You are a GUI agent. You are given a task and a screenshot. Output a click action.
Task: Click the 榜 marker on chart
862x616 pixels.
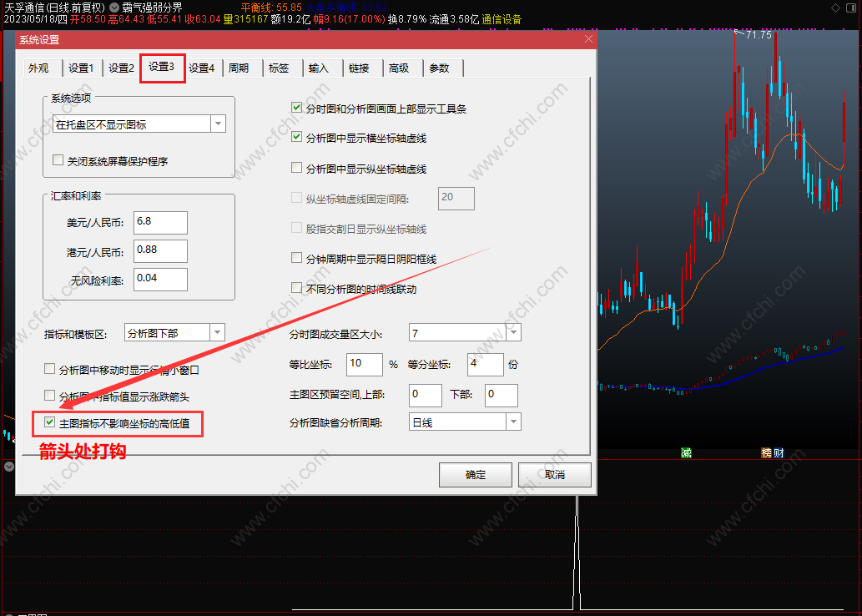[x=766, y=452]
